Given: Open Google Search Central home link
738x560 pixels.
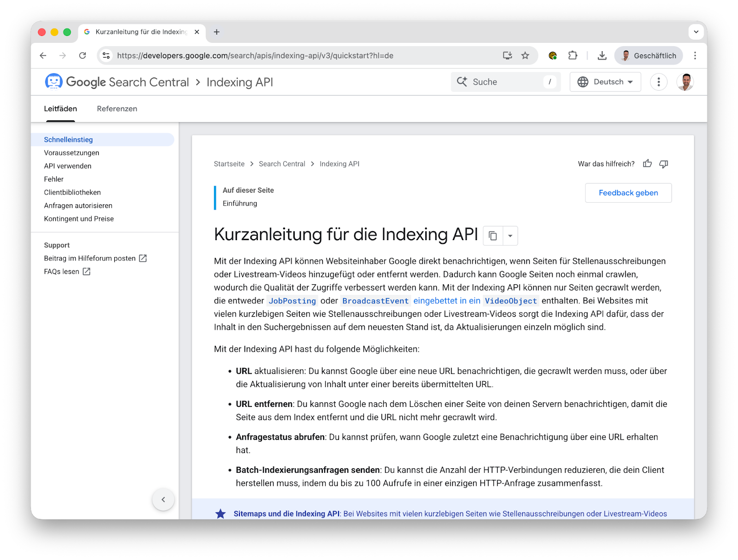Looking at the screenshot, I should (128, 82).
